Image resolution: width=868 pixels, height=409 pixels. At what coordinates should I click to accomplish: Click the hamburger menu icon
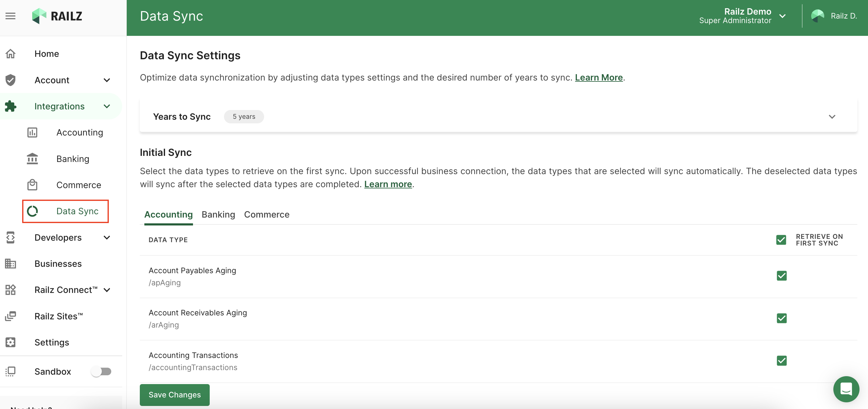point(10,16)
